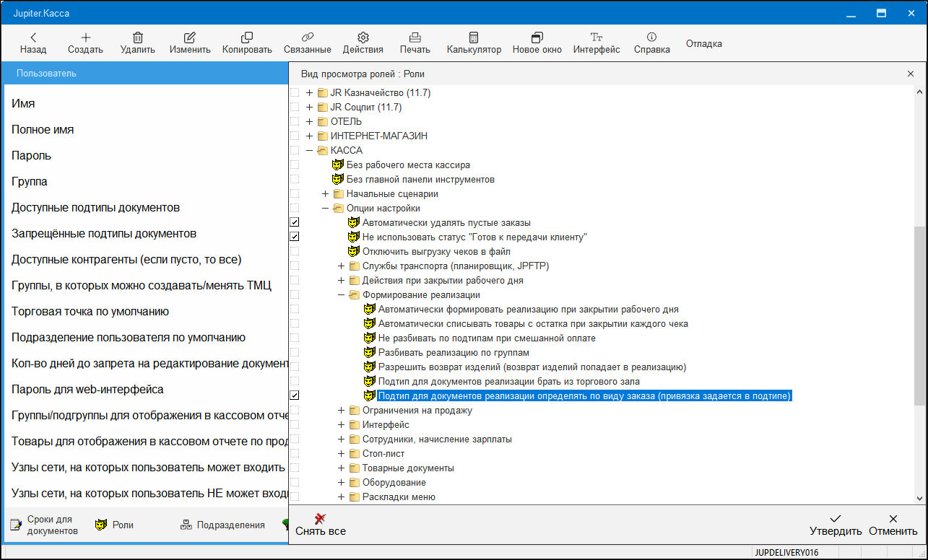Check Отключить выгрузку чеков в файл box

[x=294, y=251]
